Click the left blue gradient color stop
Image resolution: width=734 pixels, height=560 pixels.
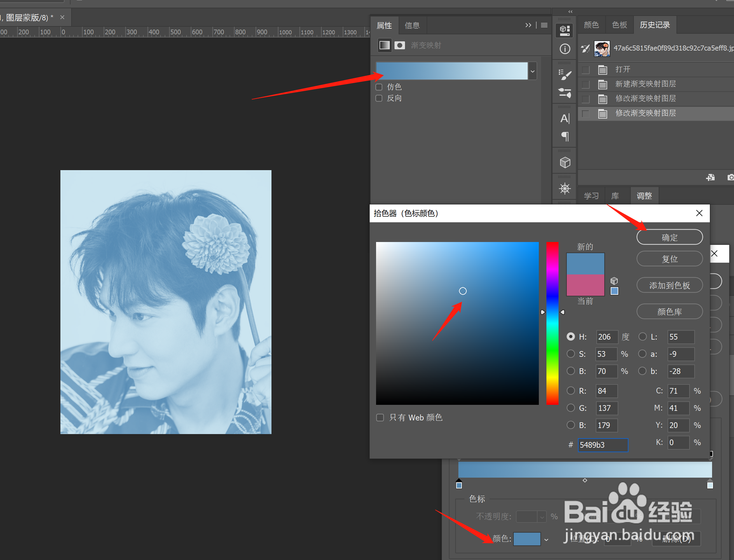459,485
